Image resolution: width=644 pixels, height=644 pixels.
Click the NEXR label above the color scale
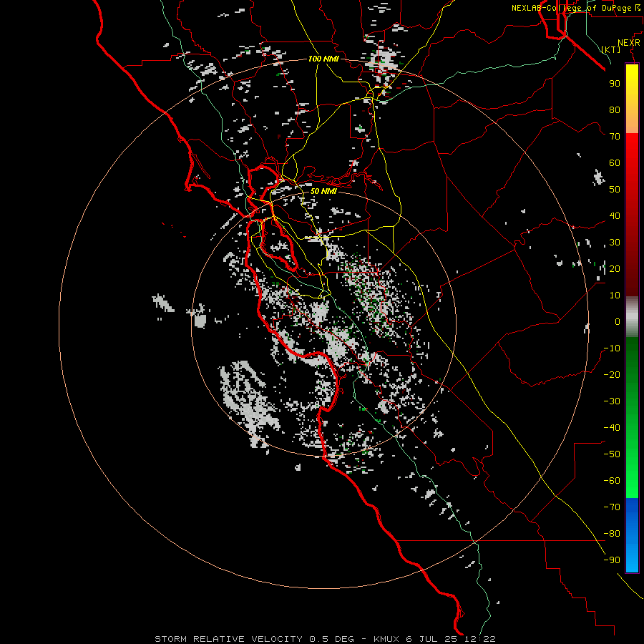[629, 43]
